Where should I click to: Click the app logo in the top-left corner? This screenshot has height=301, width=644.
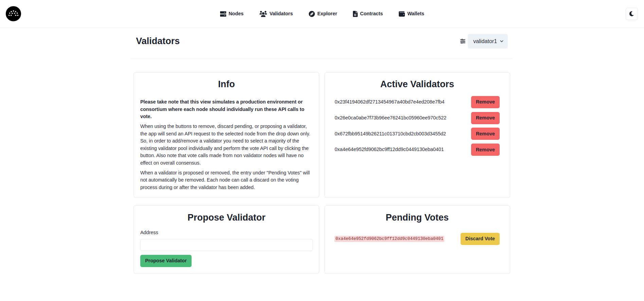pyautogui.click(x=13, y=14)
